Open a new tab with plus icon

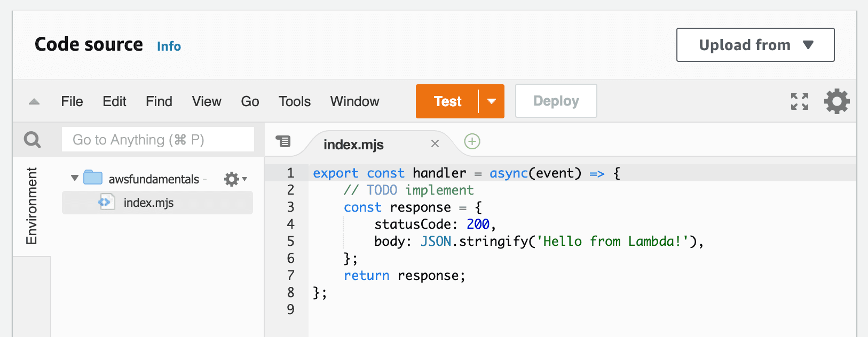(x=472, y=141)
